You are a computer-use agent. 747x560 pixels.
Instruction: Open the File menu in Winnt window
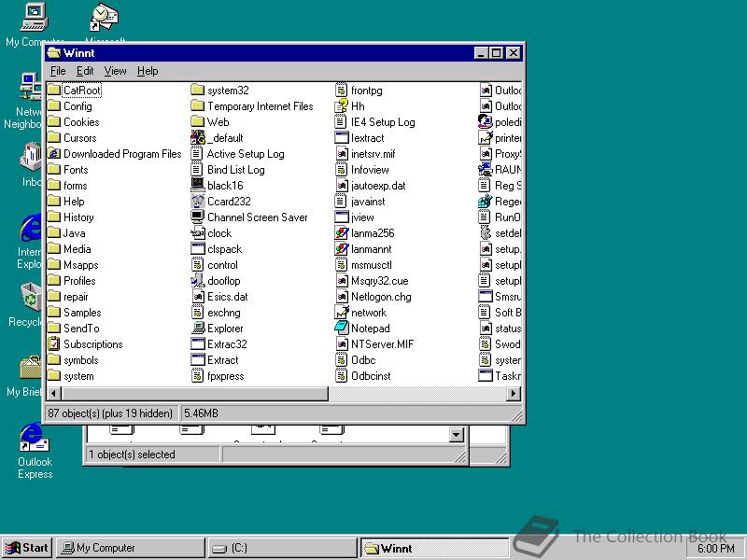pos(58,71)
